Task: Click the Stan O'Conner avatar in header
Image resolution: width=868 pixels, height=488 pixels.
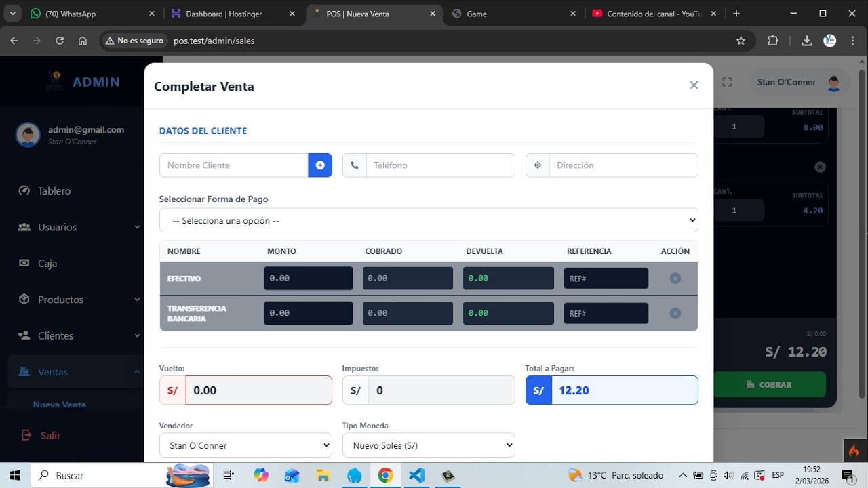Action: click(x=834, y=83)
